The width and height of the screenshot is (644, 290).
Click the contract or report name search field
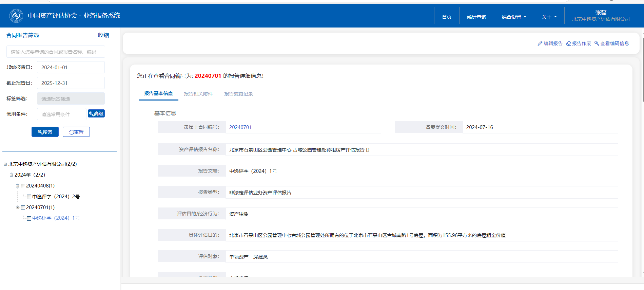pyautogui.click(x=56, y=52)
